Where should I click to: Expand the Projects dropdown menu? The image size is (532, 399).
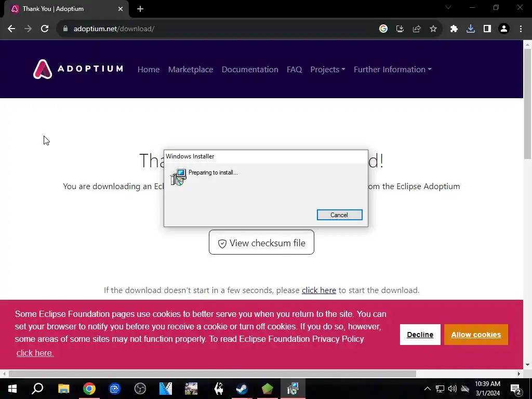(x=328, y=69)
